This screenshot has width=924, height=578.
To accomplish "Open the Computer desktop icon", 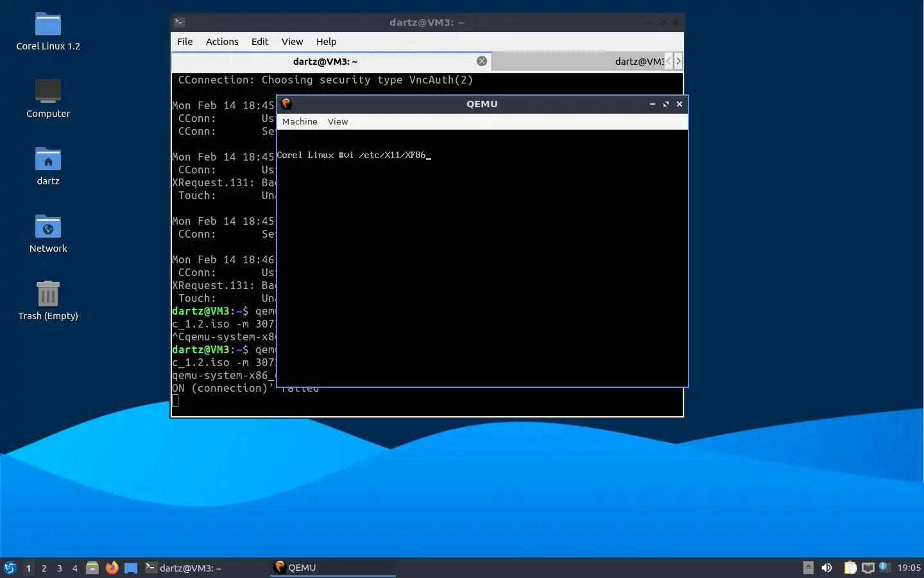I will (48, 98).
